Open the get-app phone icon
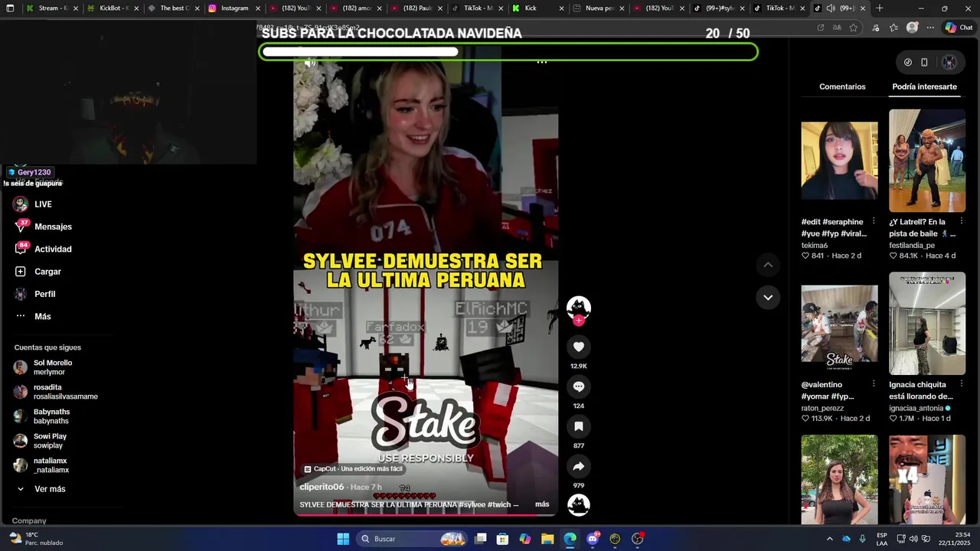 pyautogui.click(x=924, y=63)
